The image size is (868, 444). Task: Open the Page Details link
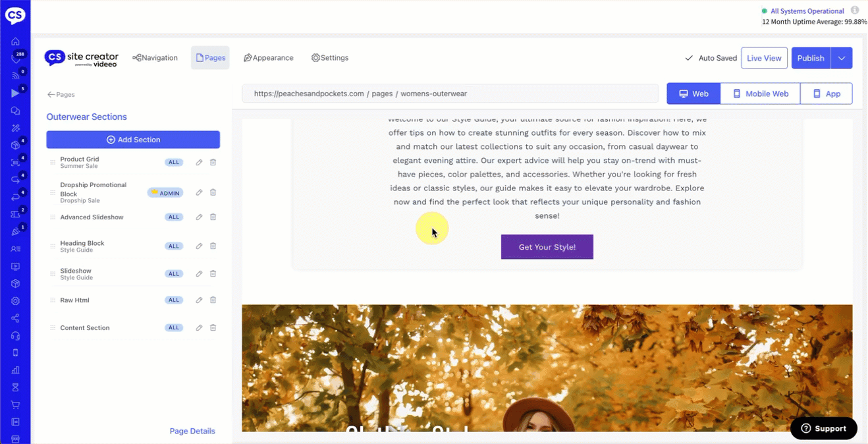[x=192, y=431]
